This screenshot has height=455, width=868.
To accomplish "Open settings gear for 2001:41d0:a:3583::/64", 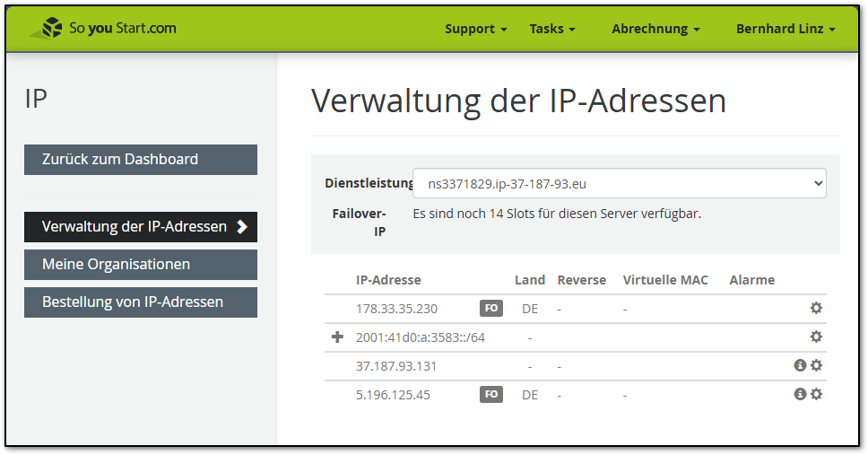I will click(x=816, y=337).
